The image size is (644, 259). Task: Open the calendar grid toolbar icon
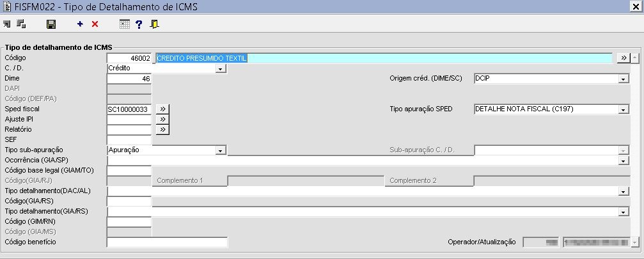(125, 24)
